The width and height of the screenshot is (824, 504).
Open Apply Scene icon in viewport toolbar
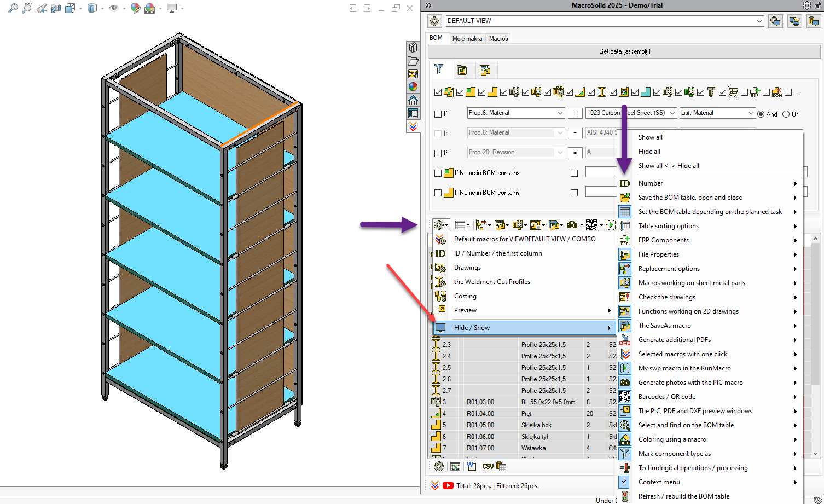pyautogui.click(x=149, y=8)
